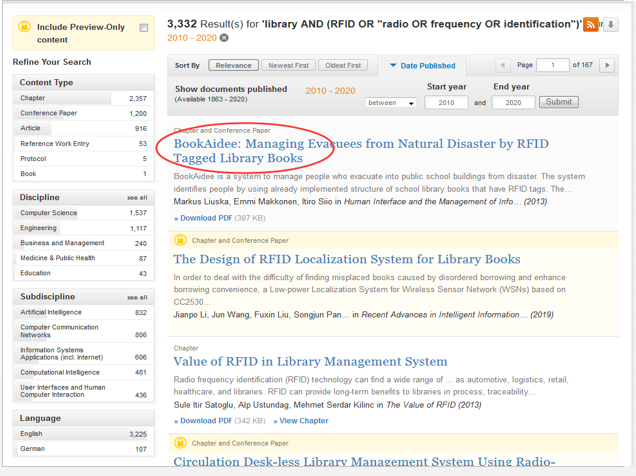This screenshot has width=636, height=476.
Task: Go to the previous results page arrow
Action: coord(503,65)
